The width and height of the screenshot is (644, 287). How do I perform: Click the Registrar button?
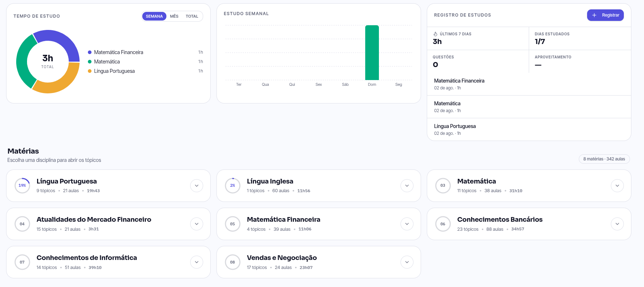click(x=605, y=15)
